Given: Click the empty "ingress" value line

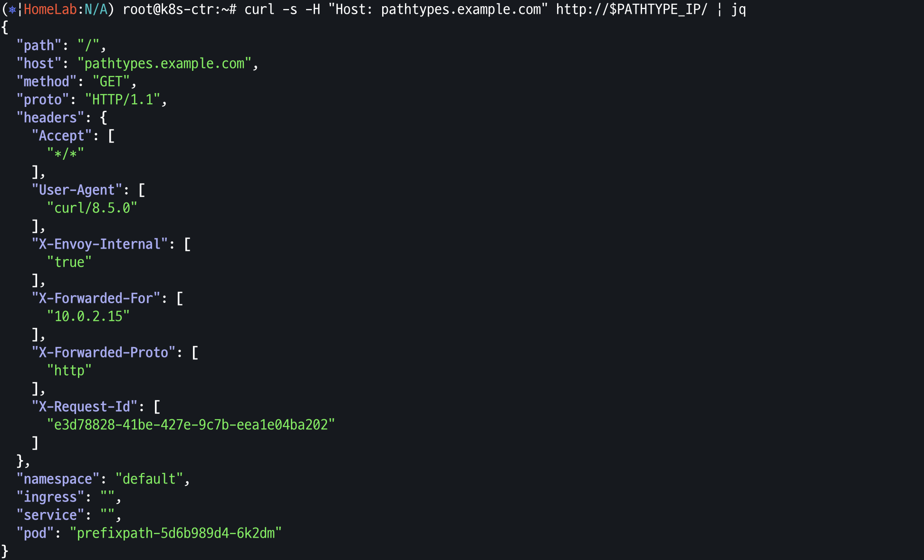Looking at the screenshot, I should (x=68, y=497).
